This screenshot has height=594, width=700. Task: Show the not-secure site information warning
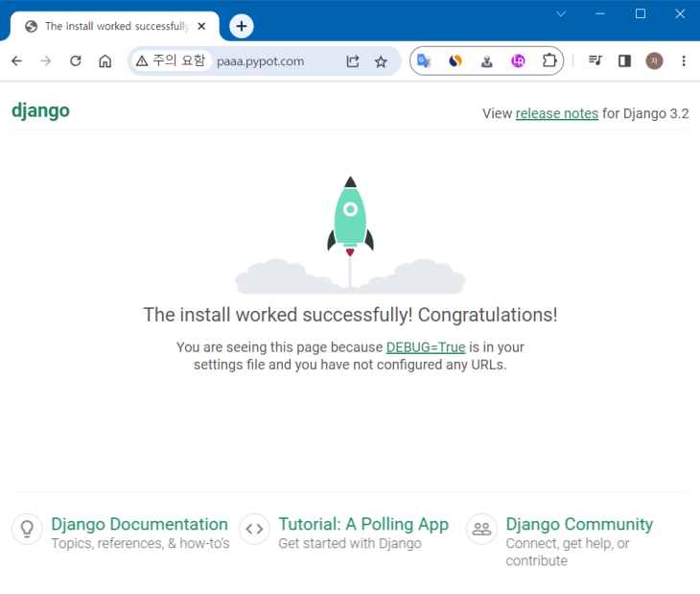coord(170,61)
